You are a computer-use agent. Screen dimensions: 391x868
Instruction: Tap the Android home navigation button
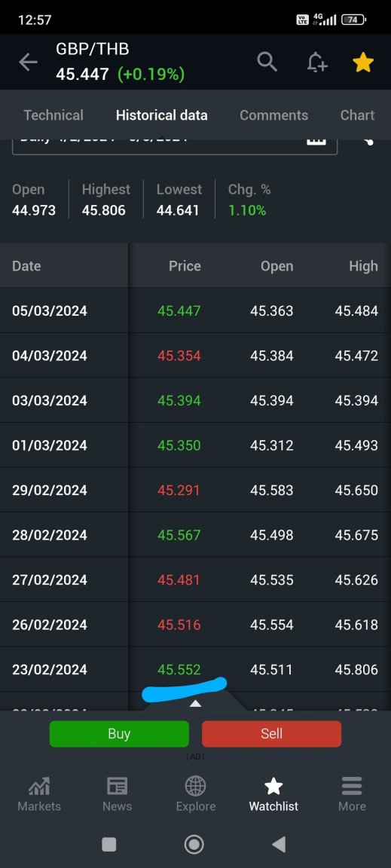point(194,844)
